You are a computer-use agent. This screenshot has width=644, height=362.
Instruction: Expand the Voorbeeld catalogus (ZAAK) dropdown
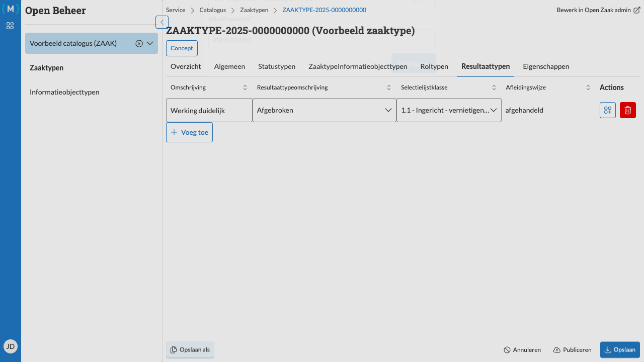pos(150,43)
